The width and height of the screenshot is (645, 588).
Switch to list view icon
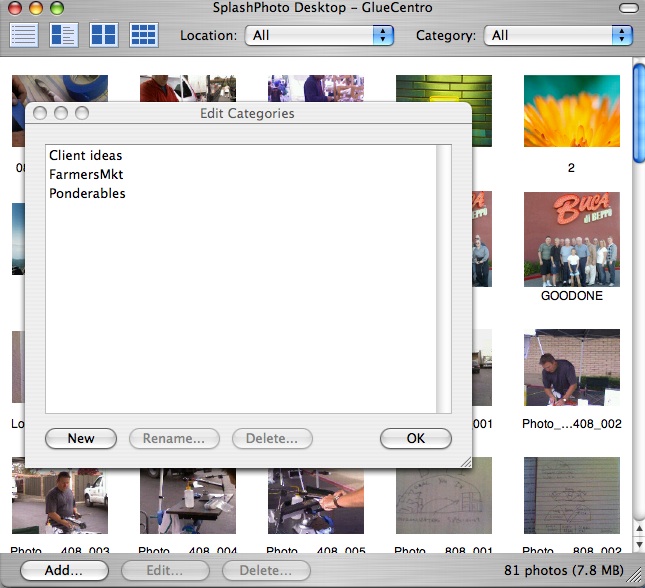click(x=24, y=34)
